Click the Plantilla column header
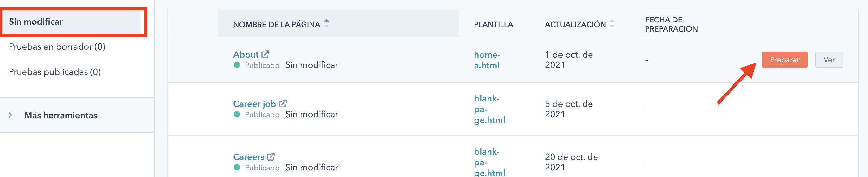868x177 pixels. 493,25
